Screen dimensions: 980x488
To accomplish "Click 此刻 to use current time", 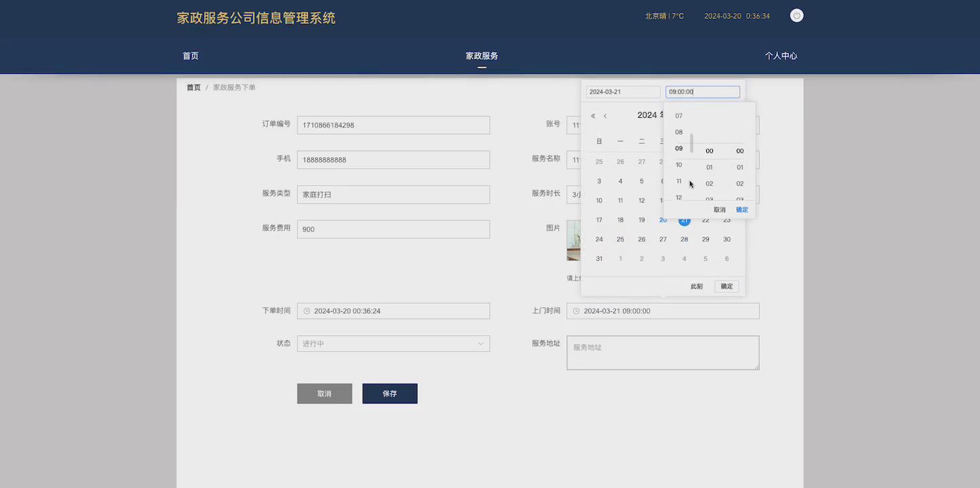I will coord(696,286).
